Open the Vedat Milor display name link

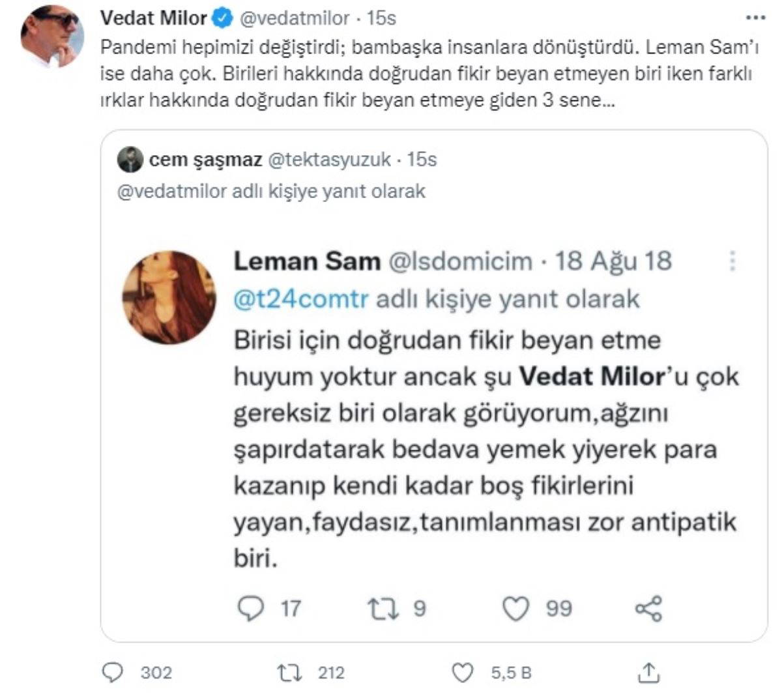(x=154, y=18)
